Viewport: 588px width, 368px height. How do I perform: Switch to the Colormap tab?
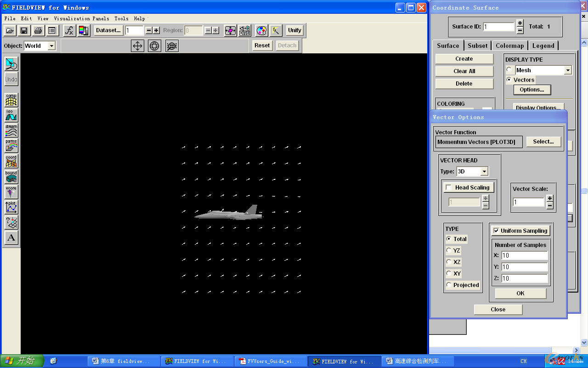(509, 46)
